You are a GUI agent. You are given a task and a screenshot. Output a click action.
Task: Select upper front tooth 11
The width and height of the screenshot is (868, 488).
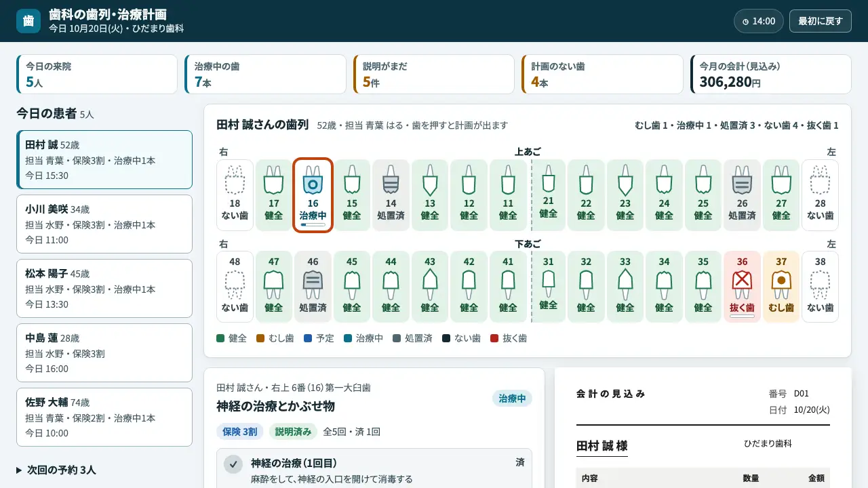click(508, 195)
